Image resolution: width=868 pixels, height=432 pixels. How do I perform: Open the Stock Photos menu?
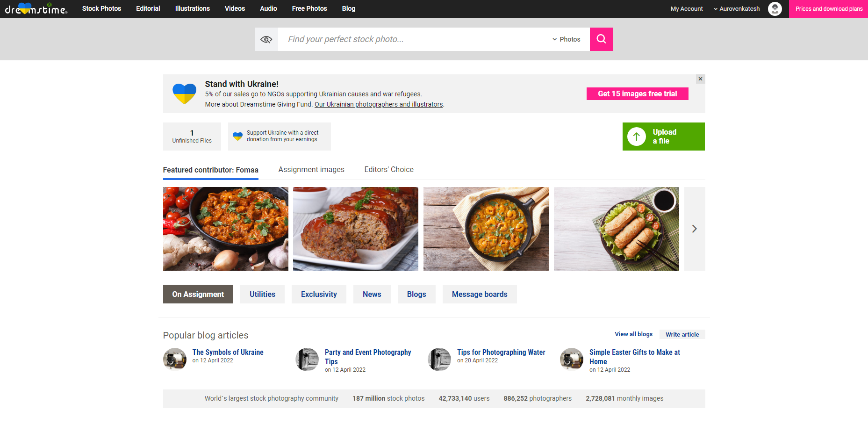101,8
